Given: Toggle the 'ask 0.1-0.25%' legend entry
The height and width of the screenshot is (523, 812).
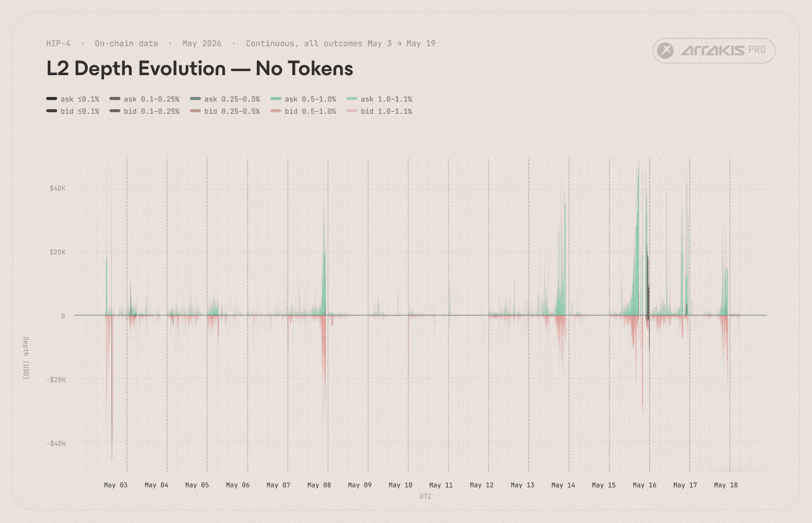Looking at the screenshot, I should pos(145,99).
